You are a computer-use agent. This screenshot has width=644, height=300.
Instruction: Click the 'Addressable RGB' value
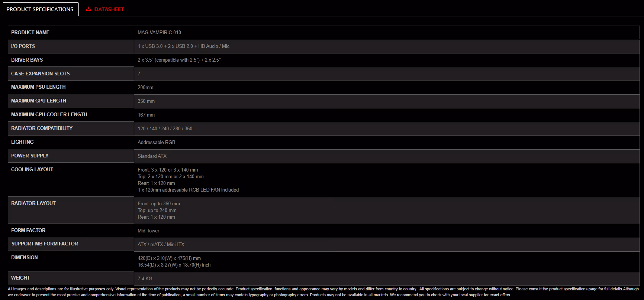pos(157,142)
